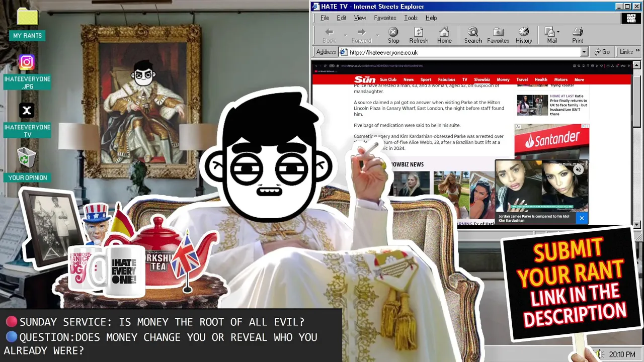Click the Five bags of medication paragraph
The height and width of the screenshot is (362, 644).
pyautogui.click(x=407, y=125)
